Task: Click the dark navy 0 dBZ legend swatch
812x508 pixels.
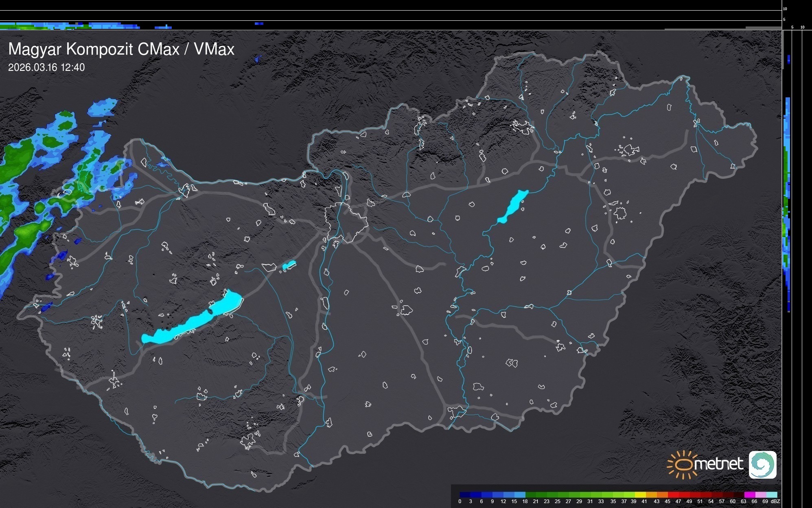Action: [465, 495]
